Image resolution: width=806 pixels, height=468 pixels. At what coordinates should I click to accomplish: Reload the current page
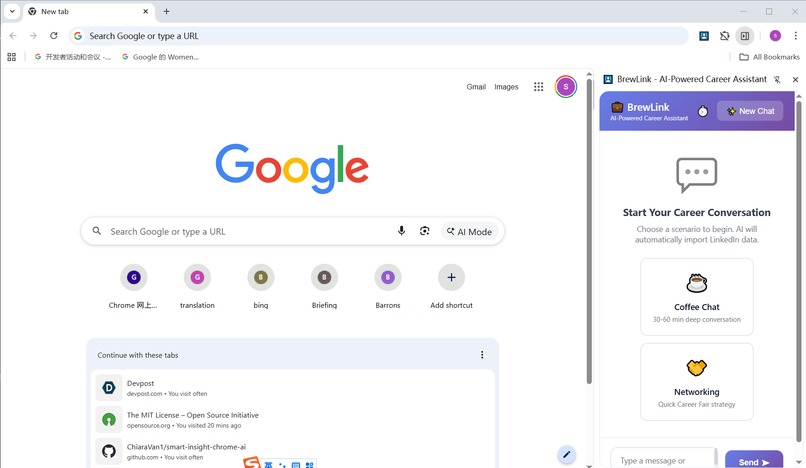[53, 35]
